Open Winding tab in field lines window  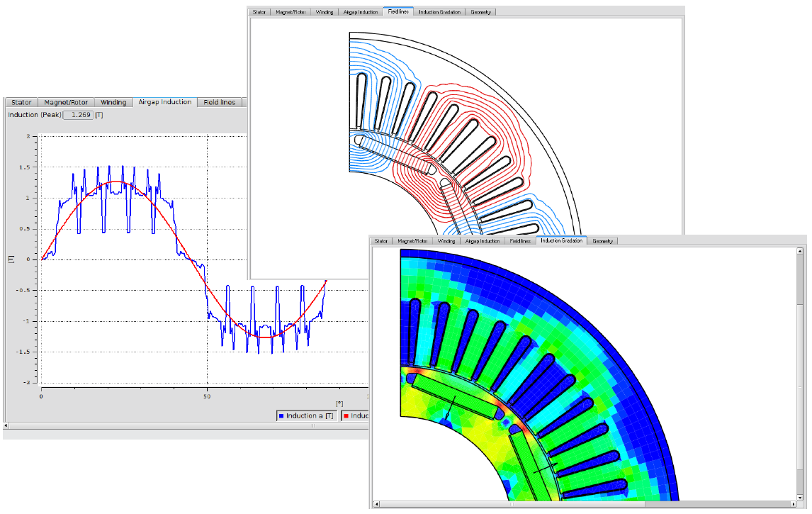point(325,12)
